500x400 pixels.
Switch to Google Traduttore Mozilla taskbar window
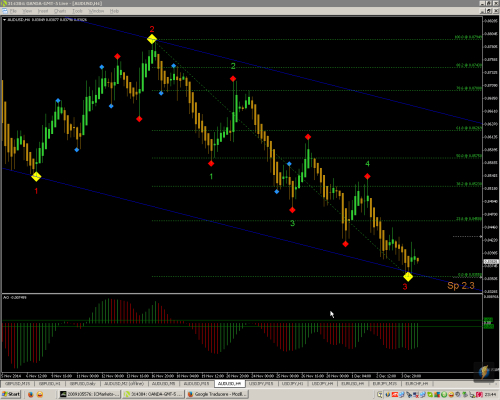pyautogui.click(x=218, y=394)
